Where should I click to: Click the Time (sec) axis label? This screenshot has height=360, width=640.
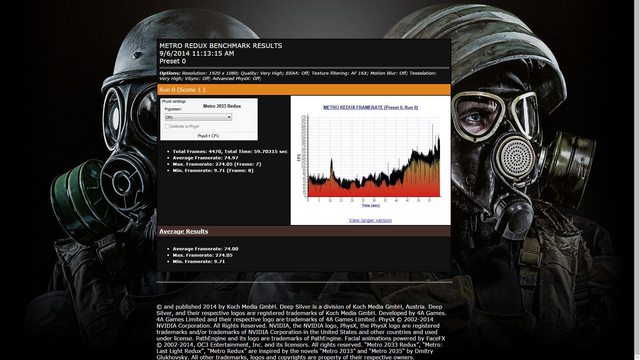click(x=370, y=205)
